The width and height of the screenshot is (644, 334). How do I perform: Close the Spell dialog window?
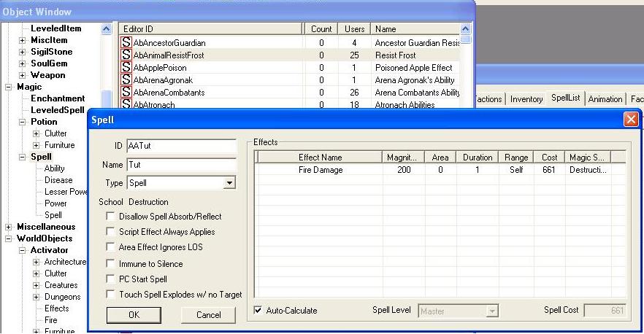tap(631, 120)
